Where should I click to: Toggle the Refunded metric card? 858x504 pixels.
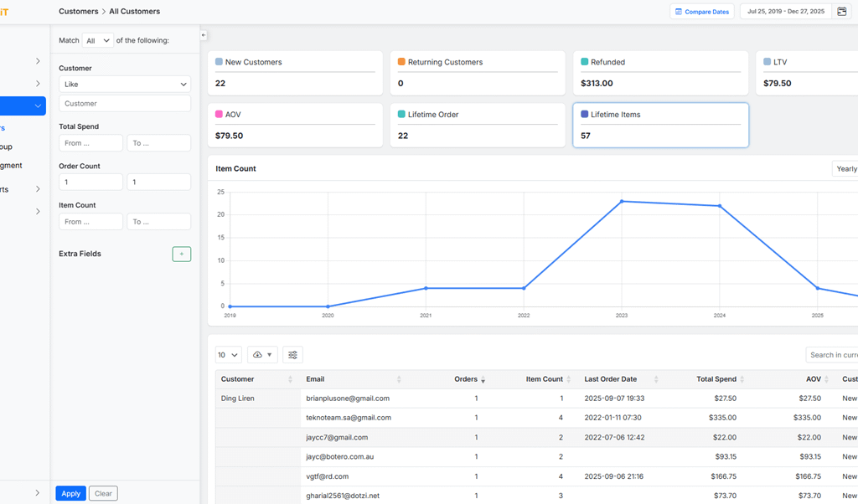point(660,73)
